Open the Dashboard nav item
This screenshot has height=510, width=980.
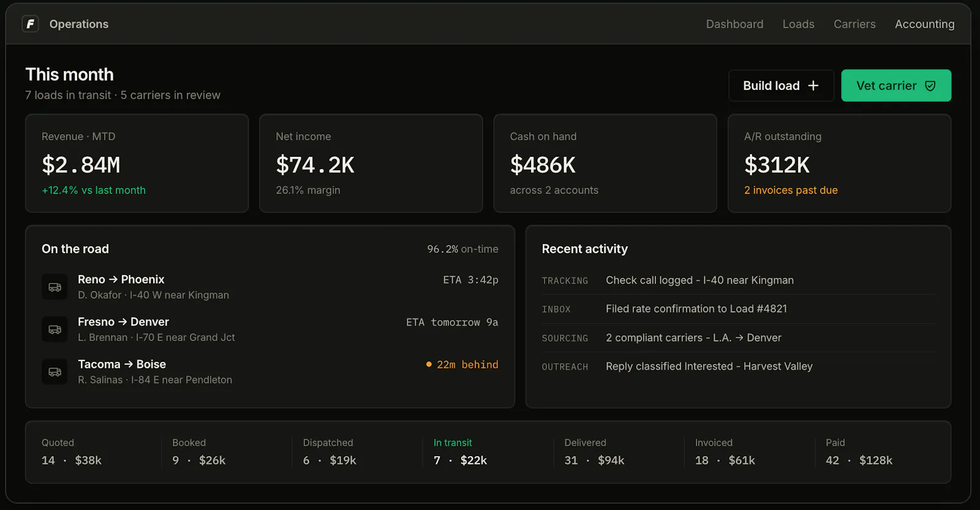[x=734, y=24]
